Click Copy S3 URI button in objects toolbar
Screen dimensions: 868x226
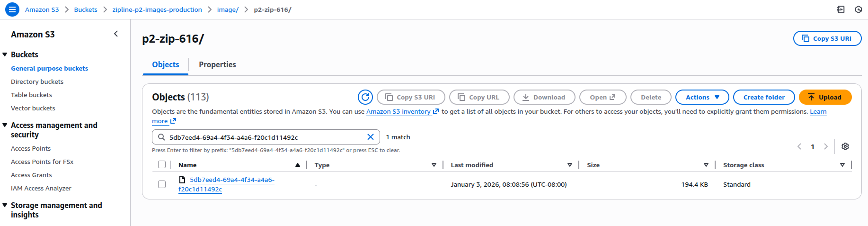coord(410,97)
